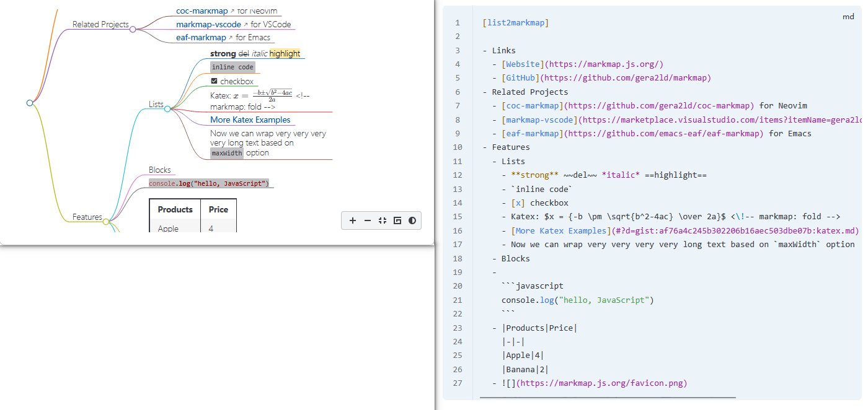This screenshot has height=410, width=868.
Task: Click the inline code node
Action: (232, 67)
